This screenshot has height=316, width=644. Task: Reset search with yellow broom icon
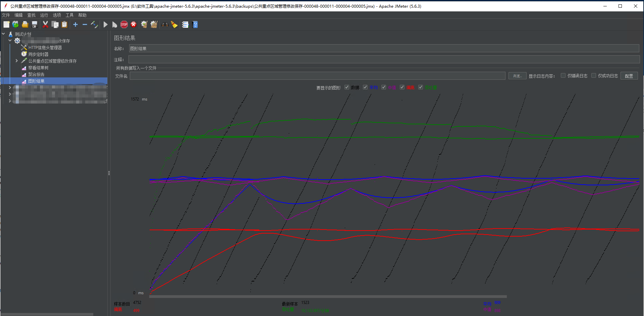[174, 24]
